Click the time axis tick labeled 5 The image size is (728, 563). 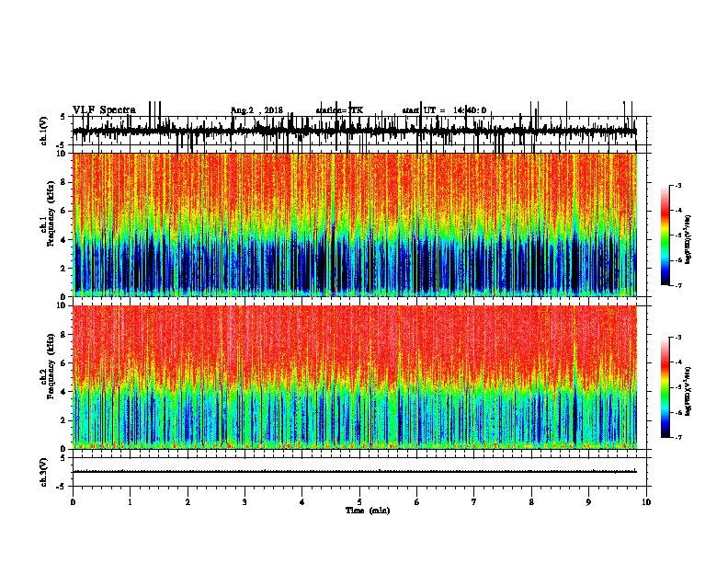point(359,502)
